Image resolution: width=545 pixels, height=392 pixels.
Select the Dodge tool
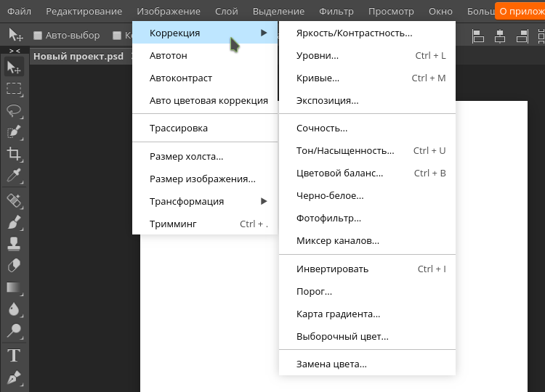[15, 331]
